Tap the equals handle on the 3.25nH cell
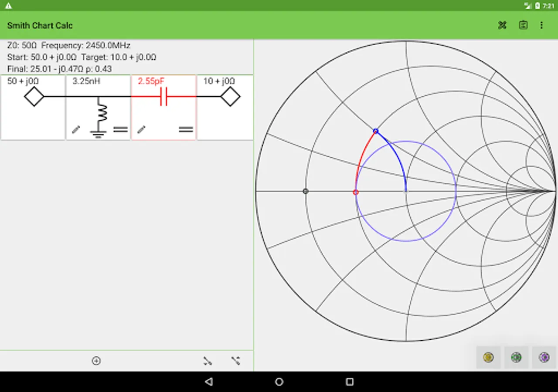Screen dimensions: 558x392 pyautogui.click(x=120, y=129)
